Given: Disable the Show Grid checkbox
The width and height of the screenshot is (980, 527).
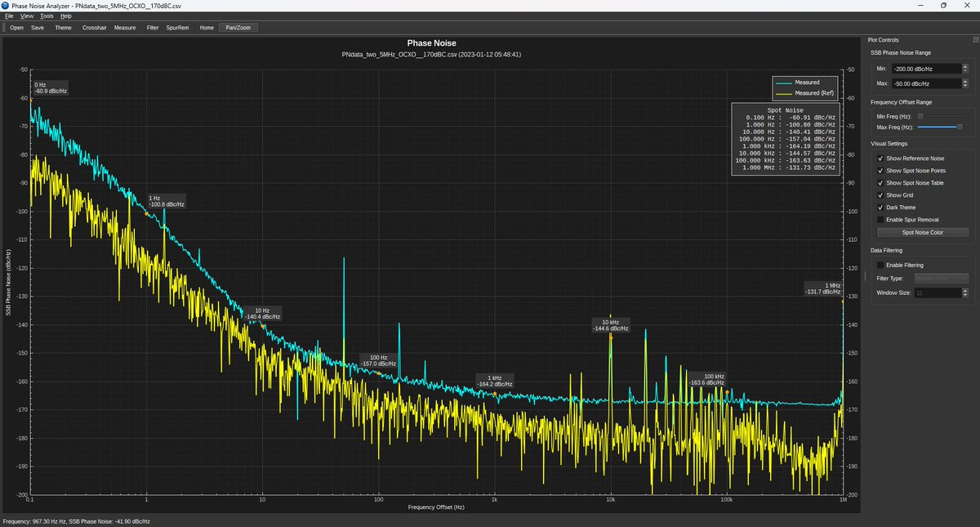Looking at the screenshot, I should tap(880, 195).
